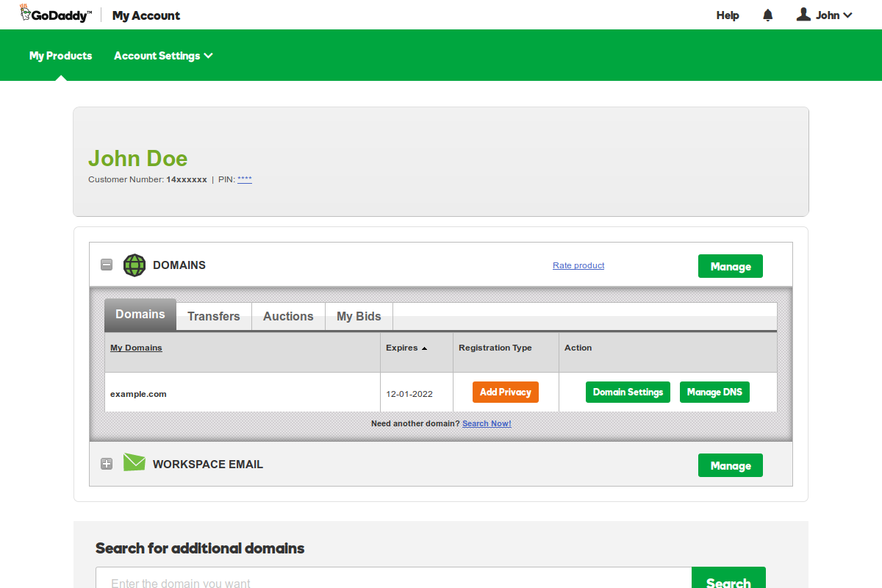Screen dimensions: 882x588
Task: Click the example.com domain name
Action: coord(138,394)
